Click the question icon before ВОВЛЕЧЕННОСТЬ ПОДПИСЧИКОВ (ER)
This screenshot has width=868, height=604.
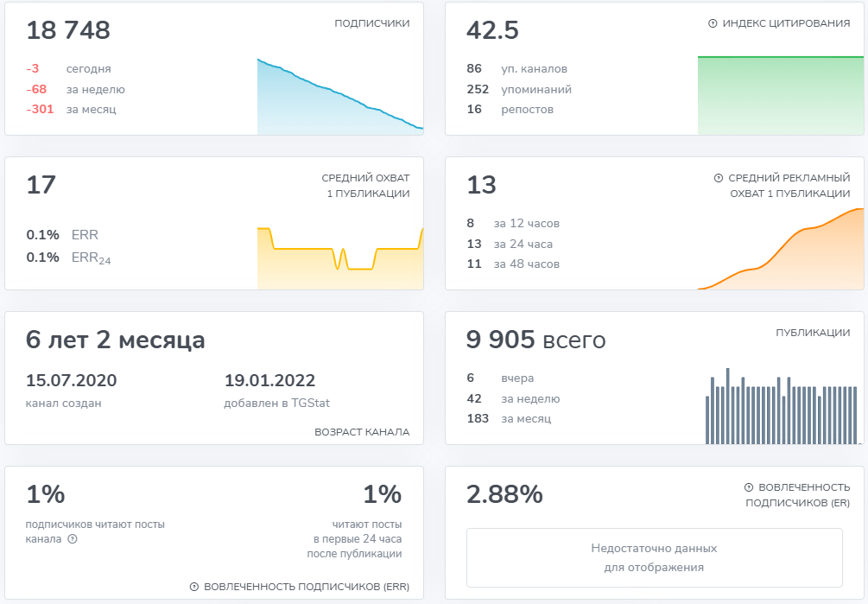pos(749,487)
